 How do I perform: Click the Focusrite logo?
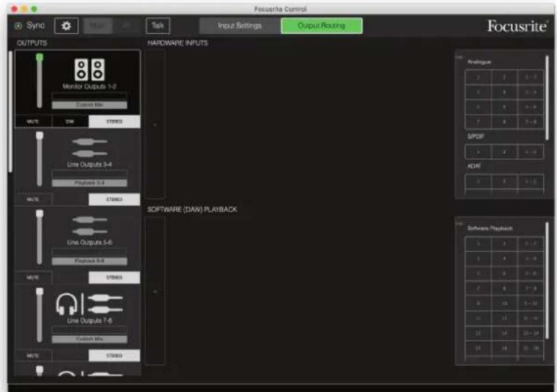517,26
